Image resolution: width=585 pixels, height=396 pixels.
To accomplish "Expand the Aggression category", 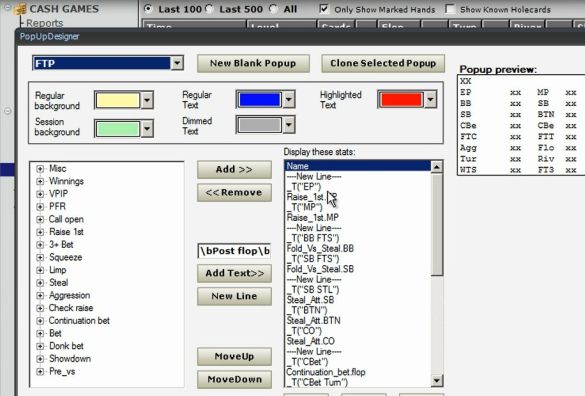I will [x=40, y=296].
